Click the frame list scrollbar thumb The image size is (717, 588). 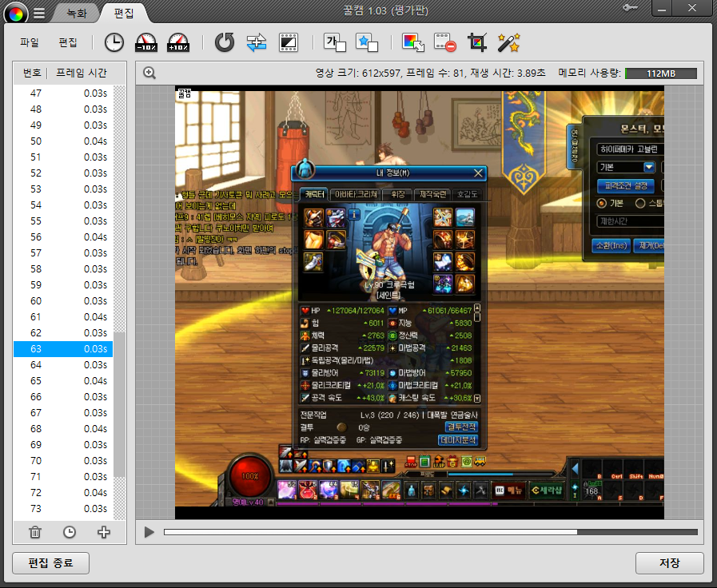tap(119, 405)
